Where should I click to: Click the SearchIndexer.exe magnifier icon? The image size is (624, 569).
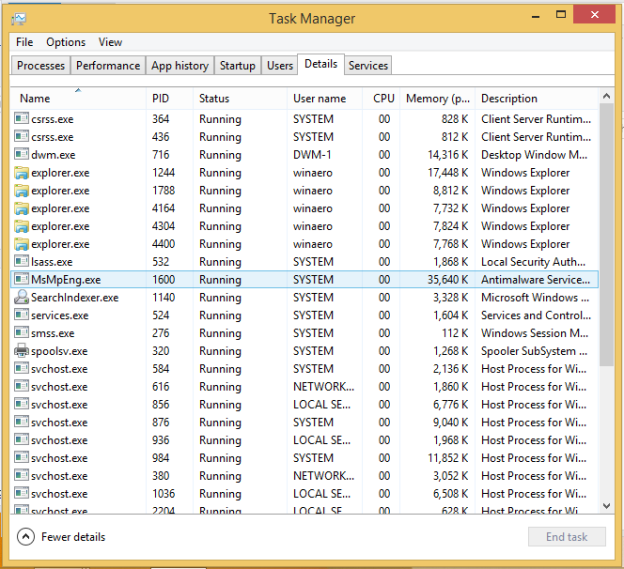pyautogui.click(x=21, y=297)
